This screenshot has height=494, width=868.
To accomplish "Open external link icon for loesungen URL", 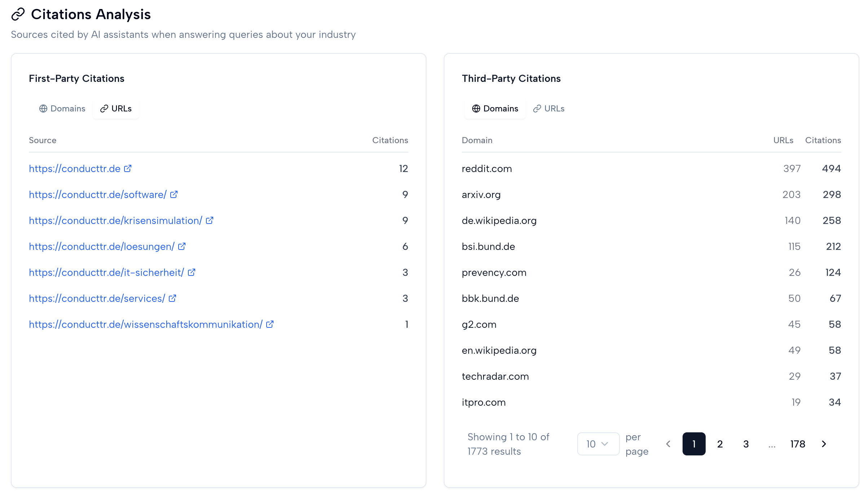I will (x=182, y=246).
